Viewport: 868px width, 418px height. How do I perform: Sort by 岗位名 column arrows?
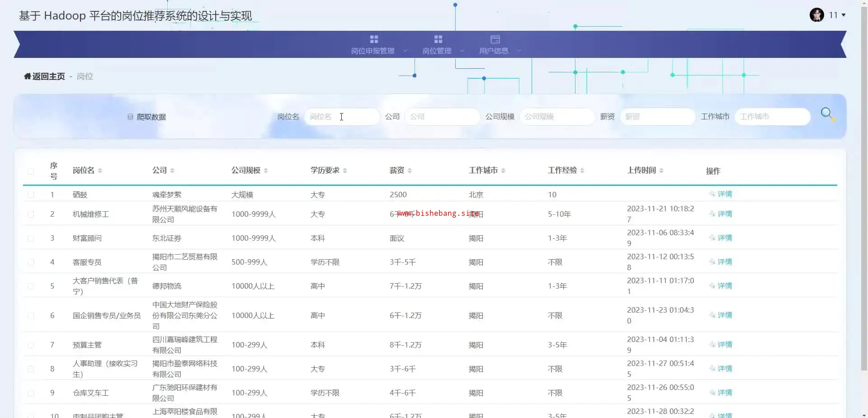point(100,171)
